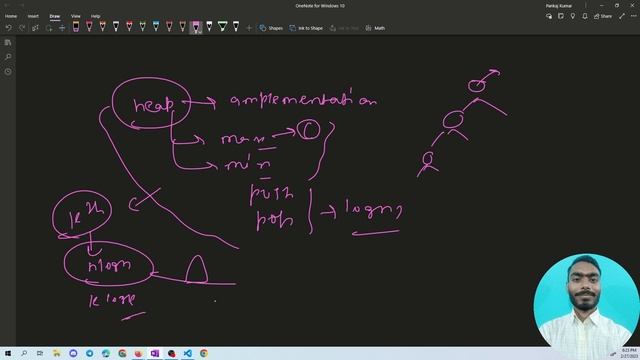Choose Select Objects or Type Text tool

(x=36, y=28)
